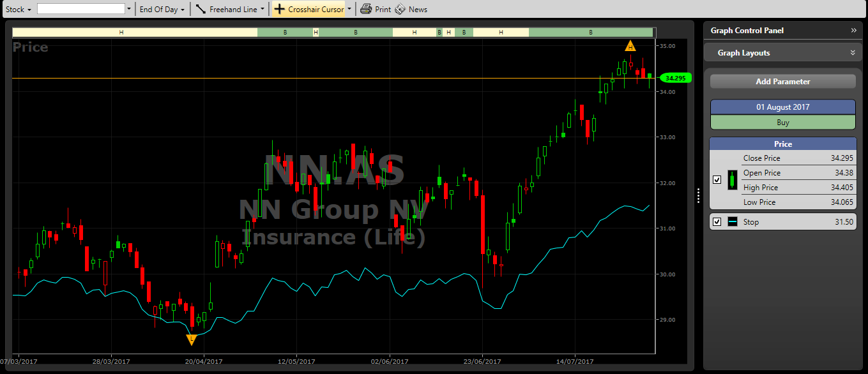868x374 pixels.
Task: Click the 01 August 2017 date header
Action: point(783,107)
